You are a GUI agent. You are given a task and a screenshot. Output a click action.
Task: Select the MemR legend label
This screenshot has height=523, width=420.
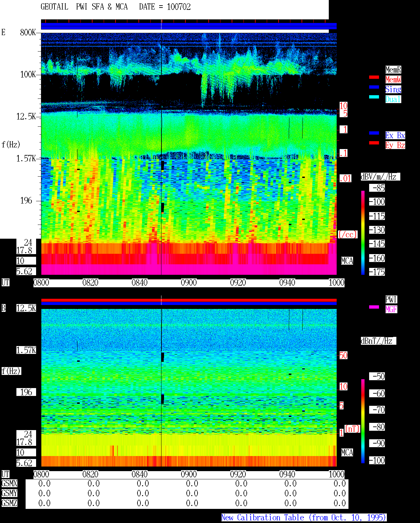point(393,70)
